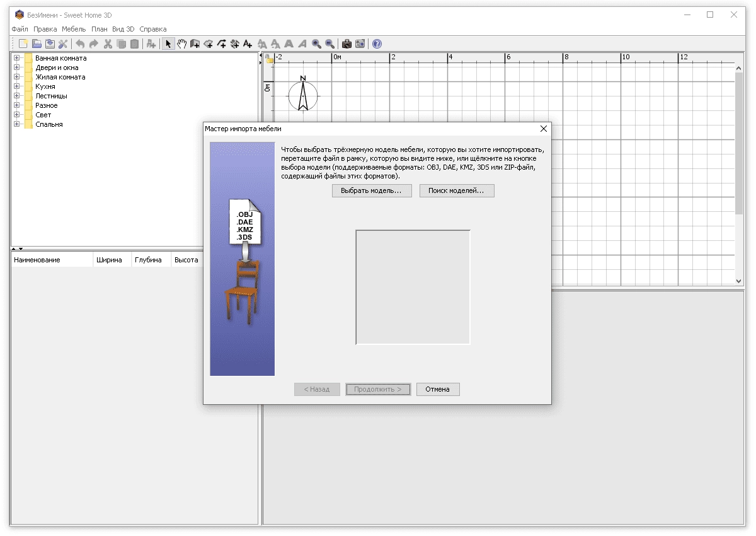Activate the Pan hand tool
Screen dimensions: 756x536
pos(181,44)
